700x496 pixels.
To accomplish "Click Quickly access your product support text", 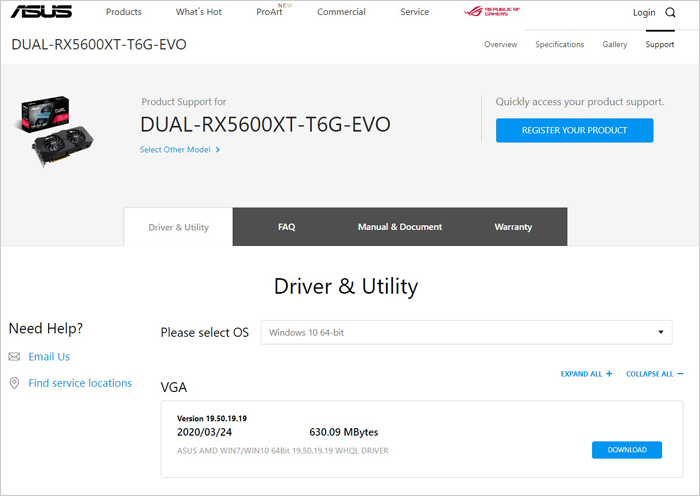I will (579, 102).
